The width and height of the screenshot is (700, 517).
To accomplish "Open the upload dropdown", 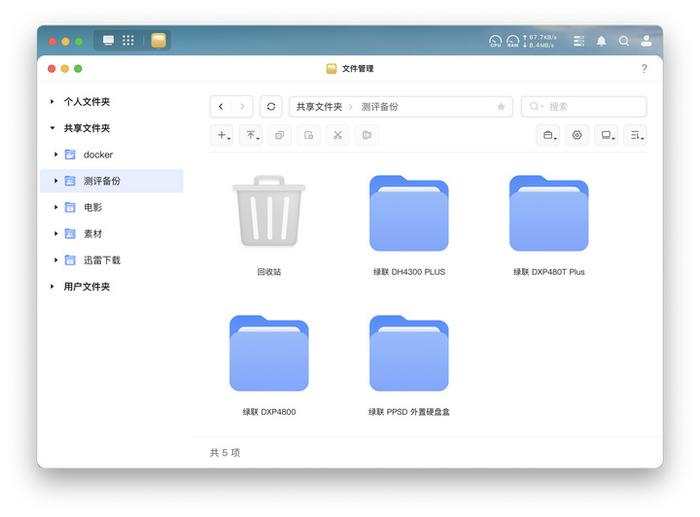I will coord(252,135).
